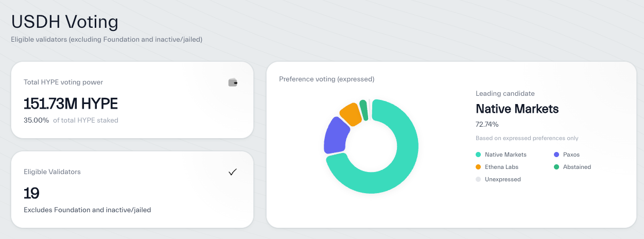Click the 72.74% percentage text
Screen dimensions: 644x239
coord(487,124)
